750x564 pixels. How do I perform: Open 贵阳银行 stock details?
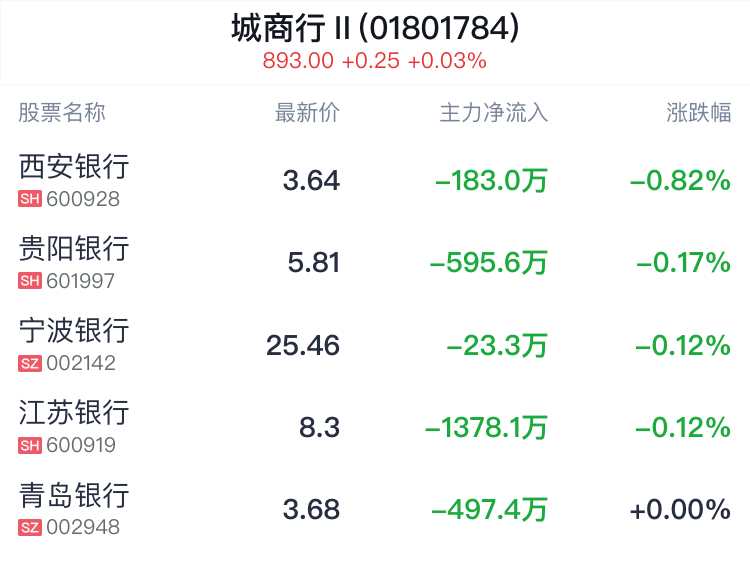(375, 262)
